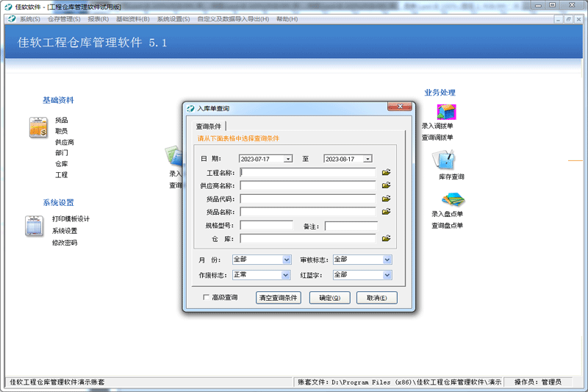Viewport: 588px width, 392px height.
Task: Open folder browse icon for 工程名称
Action: pyautogui.click(x=387, y=172)
